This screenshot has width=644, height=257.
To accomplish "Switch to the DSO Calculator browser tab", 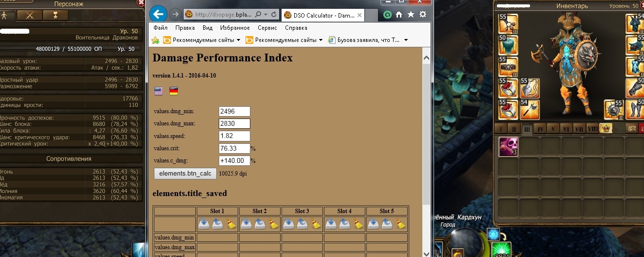I will pos(324,15).
